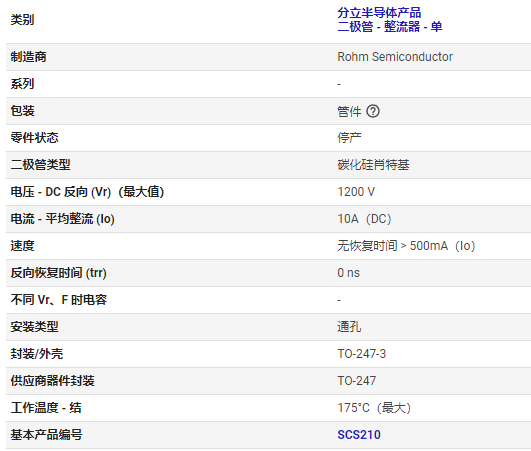Screen dimensions: 531x451
Task: Select the Rohm Semiconductor manufacturer value
Action: click(395, 57)
